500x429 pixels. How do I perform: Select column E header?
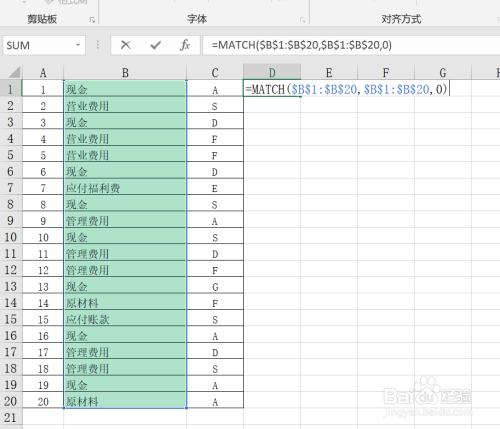pos(329,72)
